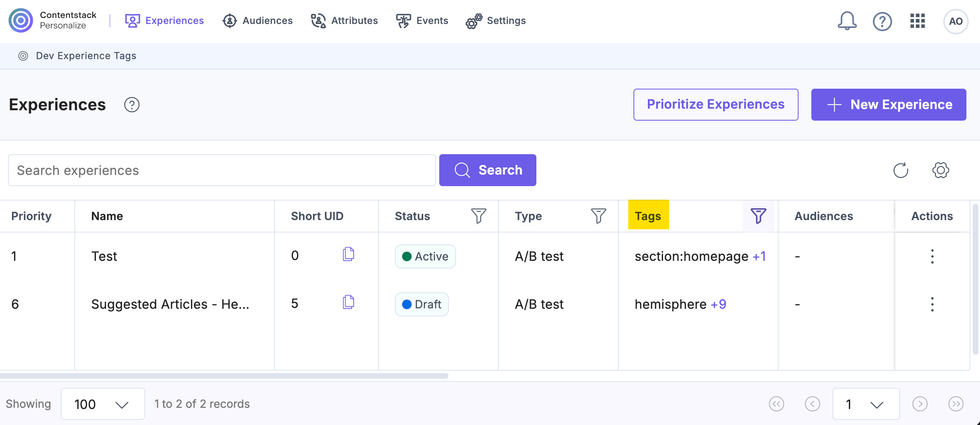Open the Tags column filter
Viewport: 980px width, 425px height.
coord(758,216)
